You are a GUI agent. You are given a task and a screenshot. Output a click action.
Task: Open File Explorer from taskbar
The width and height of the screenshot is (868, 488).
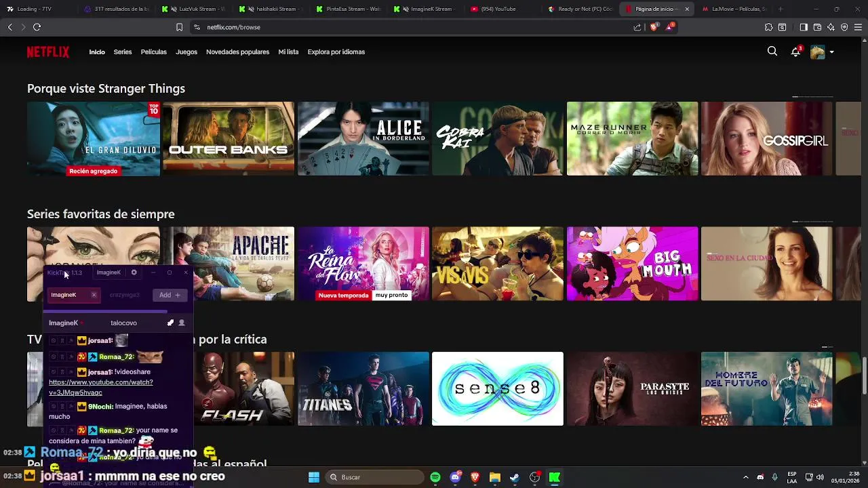(x=495, y=477)
